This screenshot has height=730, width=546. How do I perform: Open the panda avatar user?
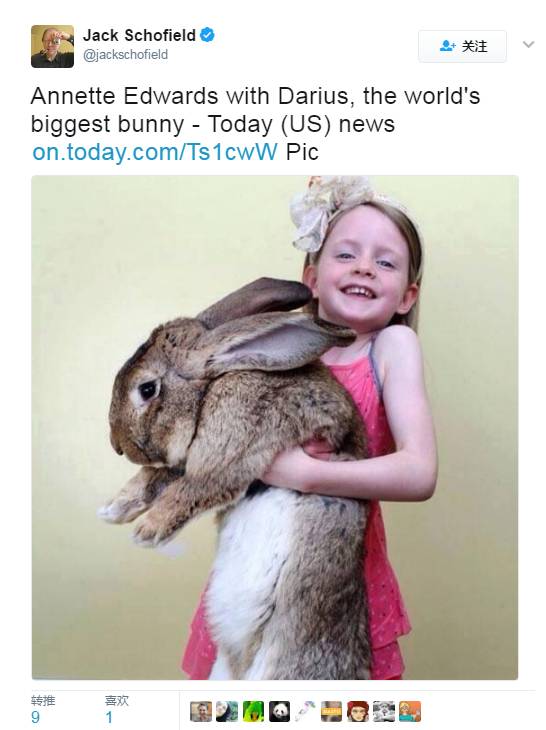coord(279,711)
